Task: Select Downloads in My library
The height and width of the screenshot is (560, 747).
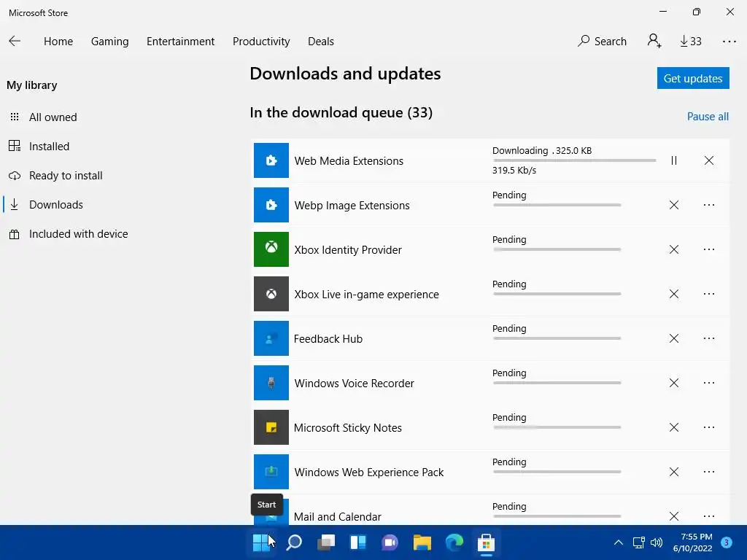Action: (x=55, y=205)
